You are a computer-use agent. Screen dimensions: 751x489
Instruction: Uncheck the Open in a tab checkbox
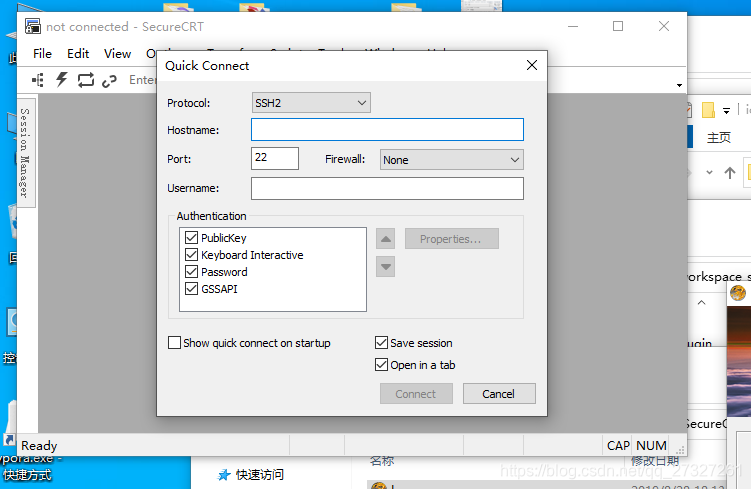tap(381, 364)
